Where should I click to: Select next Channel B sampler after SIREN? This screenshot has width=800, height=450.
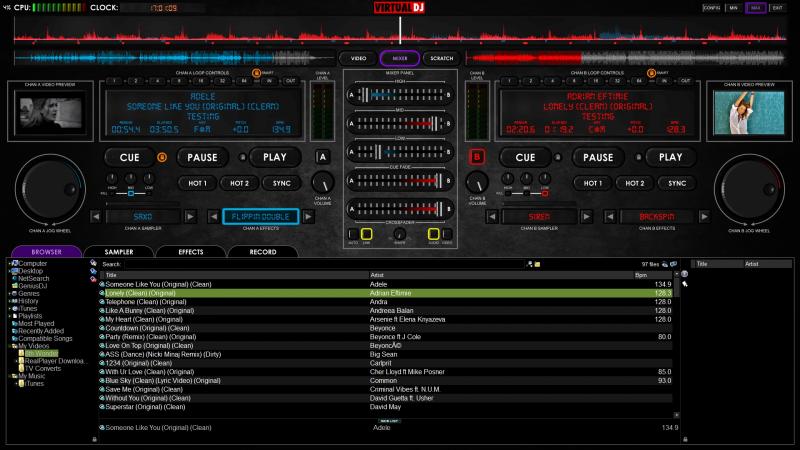[x=586, y=216]
